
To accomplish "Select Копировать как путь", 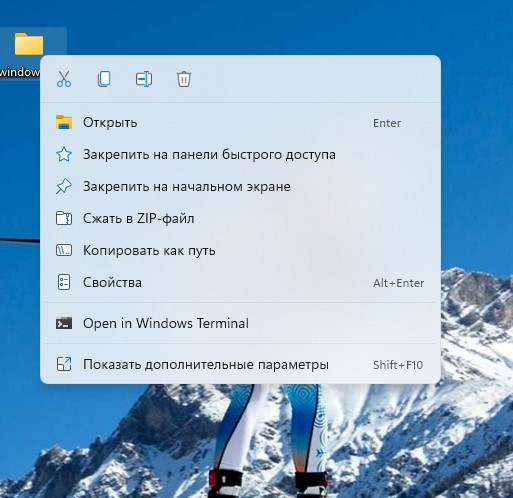I will click(x=240, y=251).
